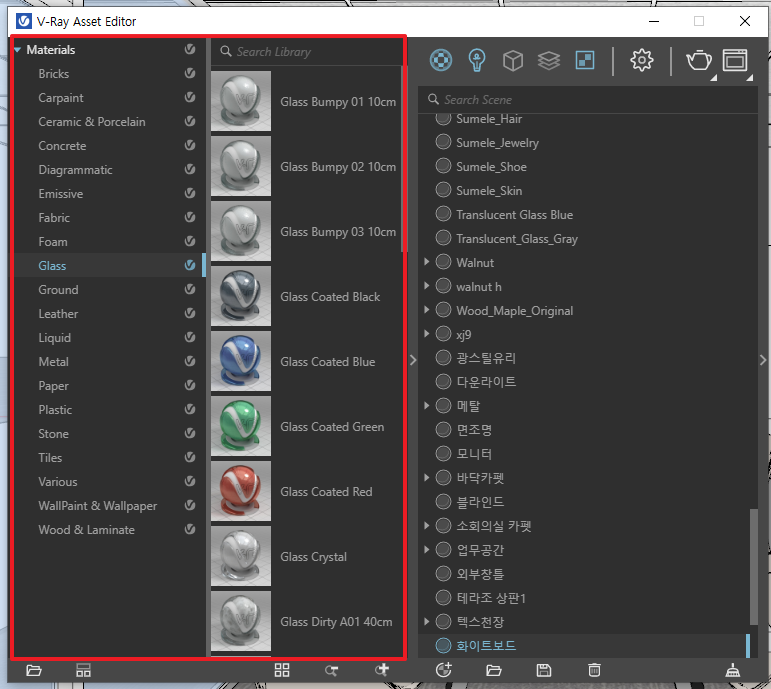Viewport: 771px width, 689px height.
Task: Select Glass Coated Black preset
Action: [x=306, y=296]
